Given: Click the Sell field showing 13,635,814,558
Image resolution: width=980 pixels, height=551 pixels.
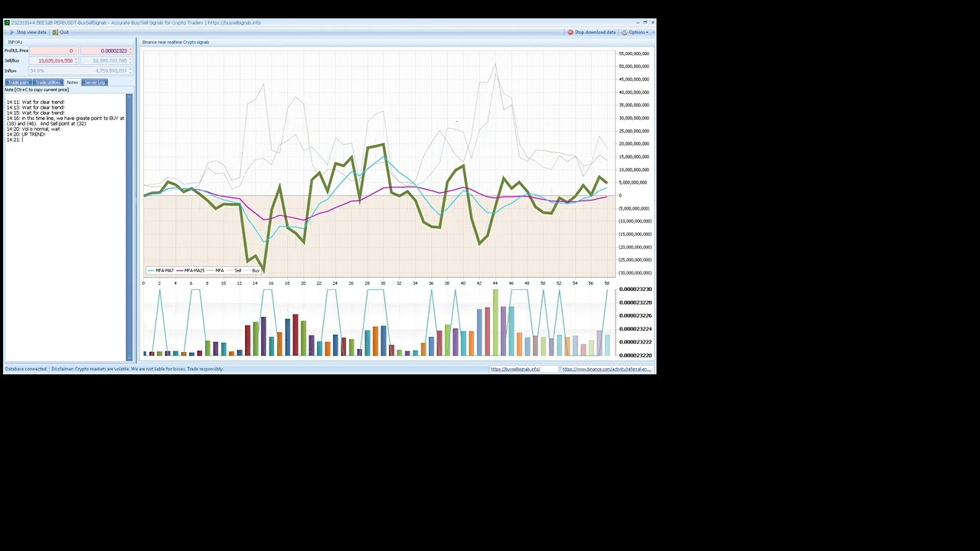Looking at the screenshot, I should point(52,60).
